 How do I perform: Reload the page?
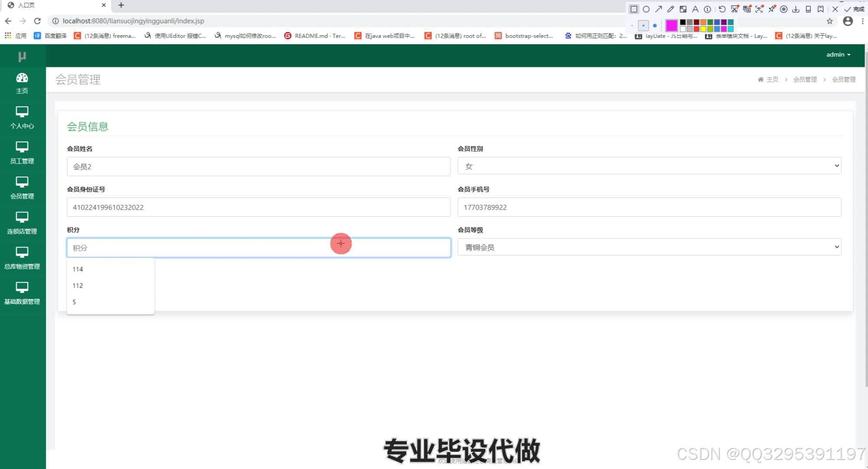tap(37, 21)
